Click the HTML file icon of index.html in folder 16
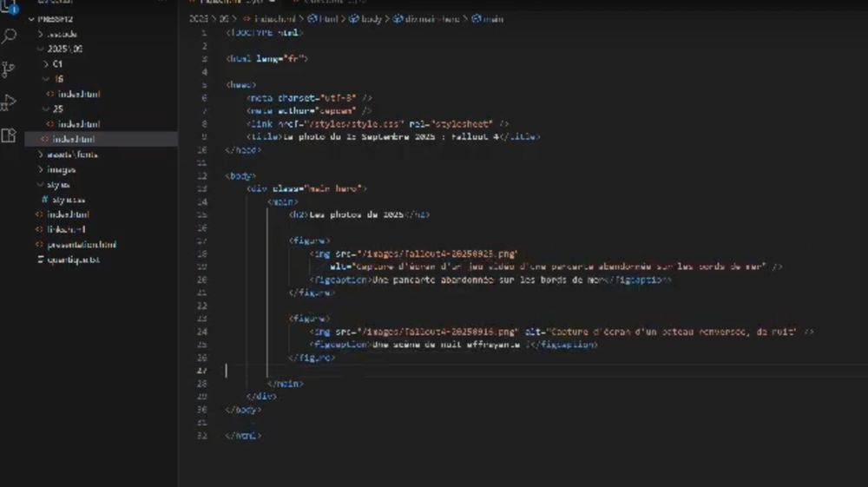The height and width of the screenshot is (487, 868). tap(50, 94)
